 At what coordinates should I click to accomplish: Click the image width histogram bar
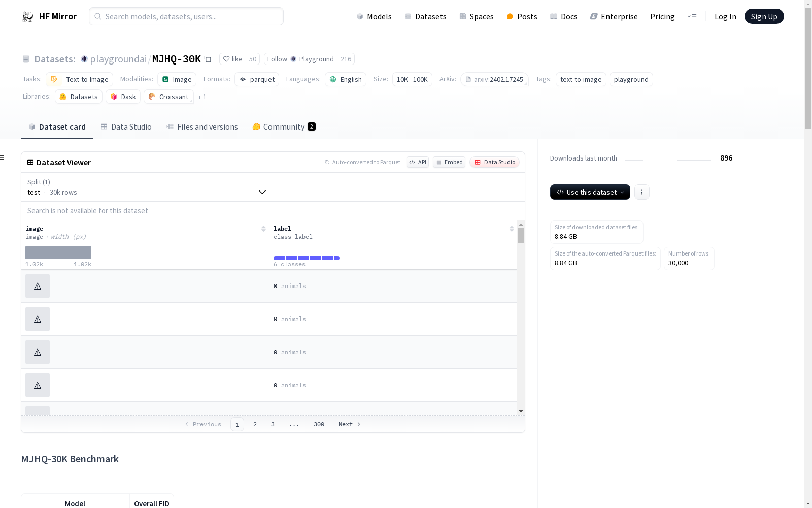click(x=58, y=252)
